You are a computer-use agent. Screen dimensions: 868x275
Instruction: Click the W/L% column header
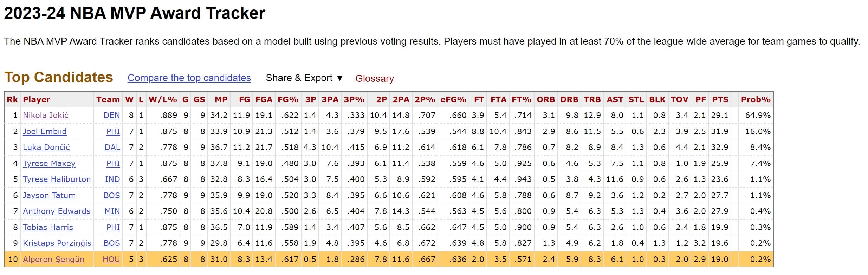click(x=163, y=99)
